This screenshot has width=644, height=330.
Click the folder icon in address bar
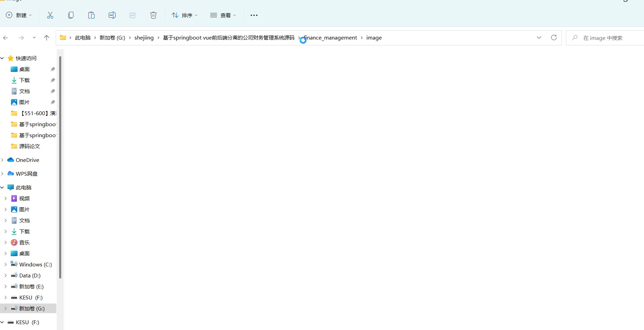click(63, 37)
